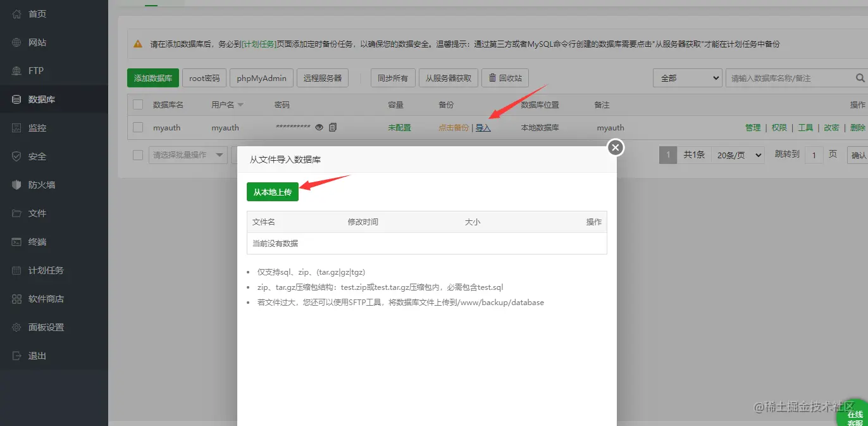
Task: Open 面板设置 in the sidebar menu
Action: point(46,327)
